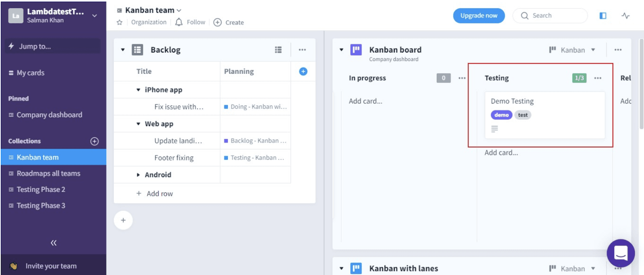Click the Follow bell icon
Viewport: 644px width, 275px height.
179,22
